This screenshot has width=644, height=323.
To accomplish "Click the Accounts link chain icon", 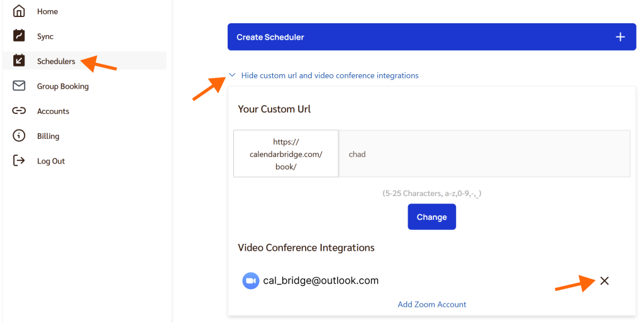I will coord(19,111).
